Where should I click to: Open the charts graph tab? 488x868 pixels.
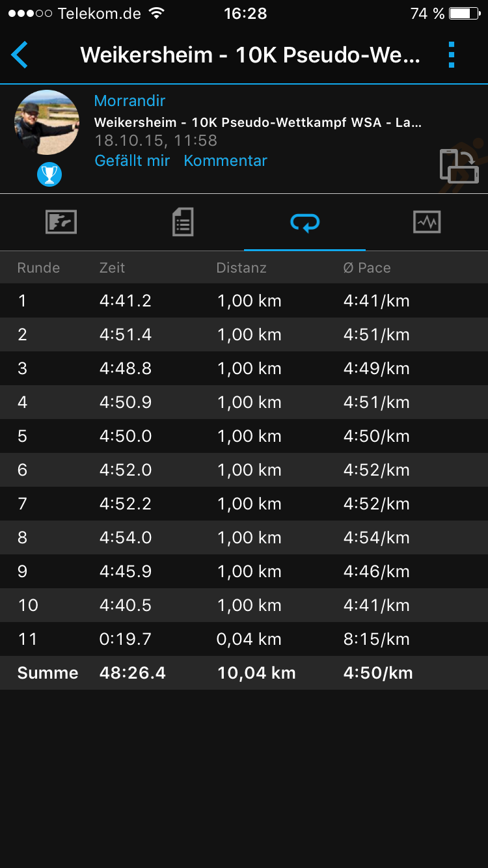427,223
